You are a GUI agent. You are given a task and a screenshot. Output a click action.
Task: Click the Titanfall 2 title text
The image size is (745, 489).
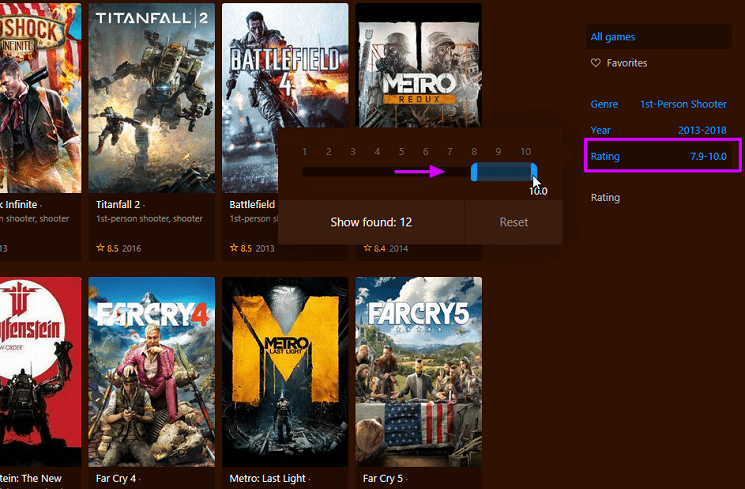[x=118, y=204]
